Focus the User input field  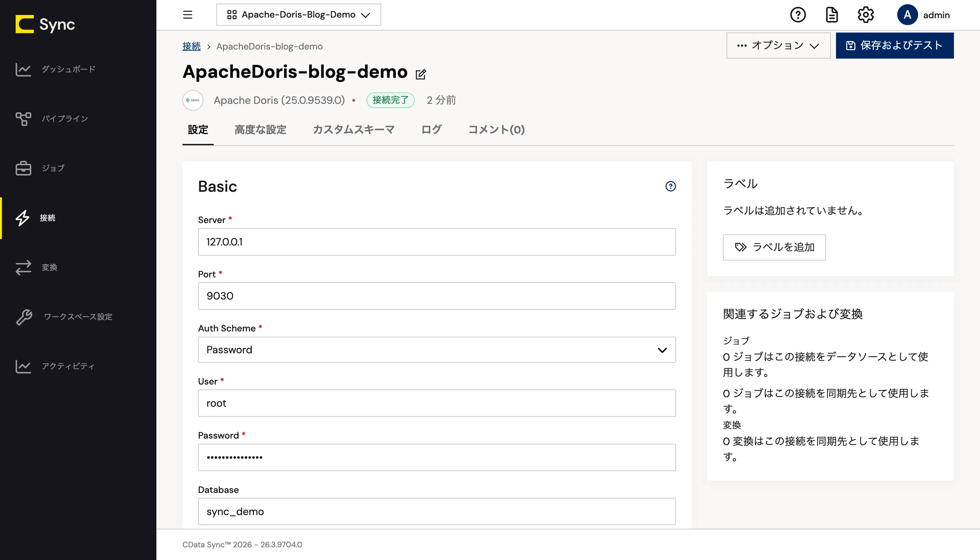coord(437,403)
